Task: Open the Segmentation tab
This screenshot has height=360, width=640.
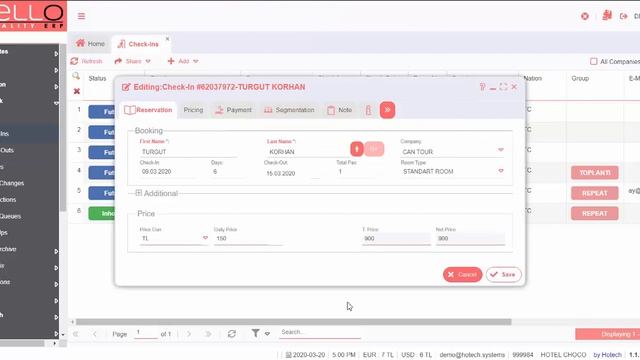Action: pos(289,110)
